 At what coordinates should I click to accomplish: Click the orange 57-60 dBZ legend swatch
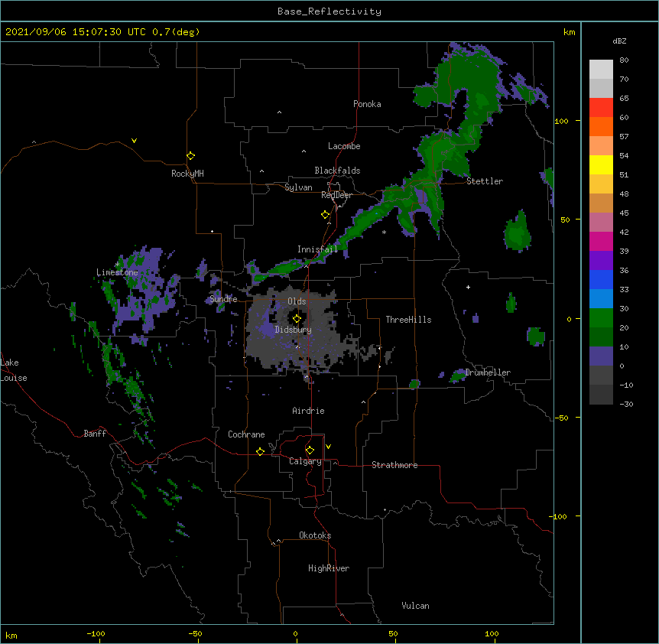coord(601,126)
